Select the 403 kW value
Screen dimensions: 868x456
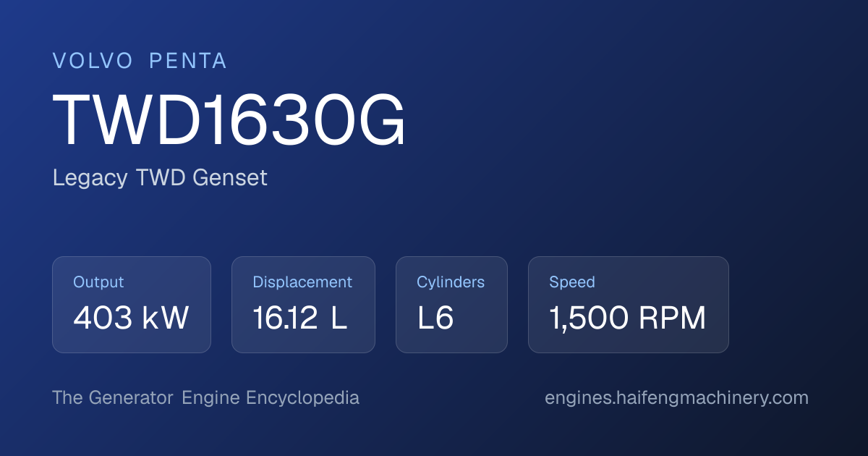(x=131, y=318)
